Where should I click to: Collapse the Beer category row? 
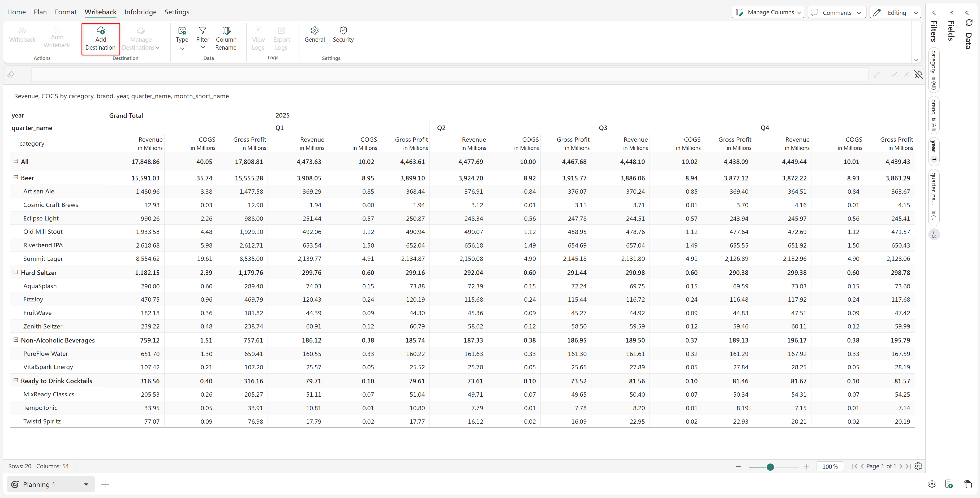[x=16, y=177]
